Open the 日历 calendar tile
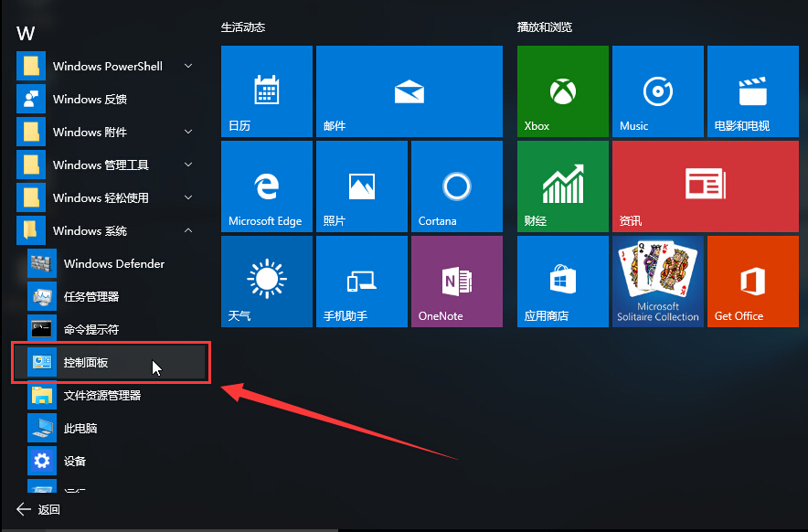 click(266, 91)
